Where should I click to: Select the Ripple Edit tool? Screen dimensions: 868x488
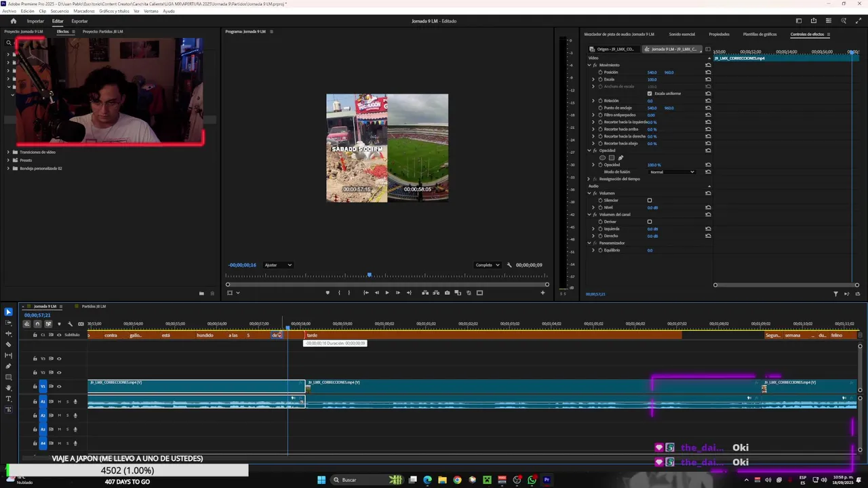(8, 333)
